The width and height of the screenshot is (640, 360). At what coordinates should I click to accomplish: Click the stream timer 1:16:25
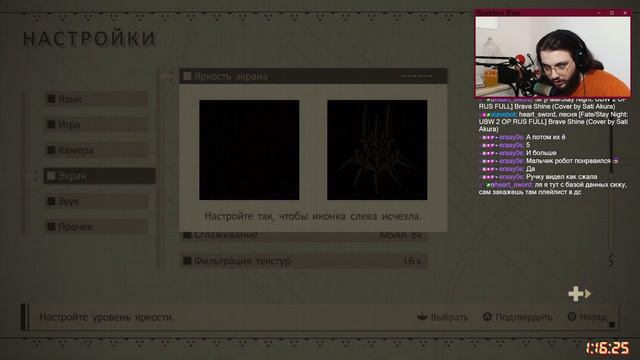pyautogui.click(x=607, y=348)
